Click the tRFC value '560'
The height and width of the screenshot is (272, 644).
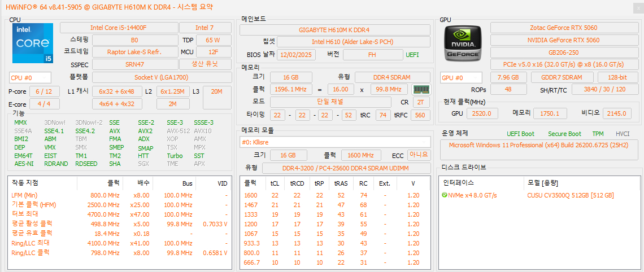pos(420,115)
